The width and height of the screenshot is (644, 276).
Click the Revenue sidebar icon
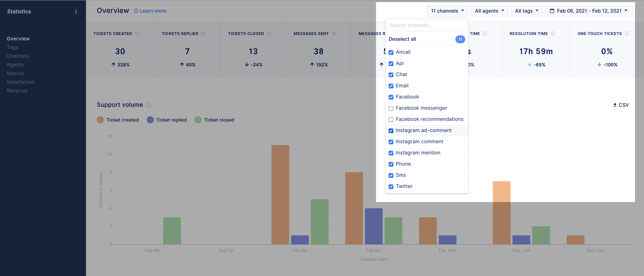point(17,91)
